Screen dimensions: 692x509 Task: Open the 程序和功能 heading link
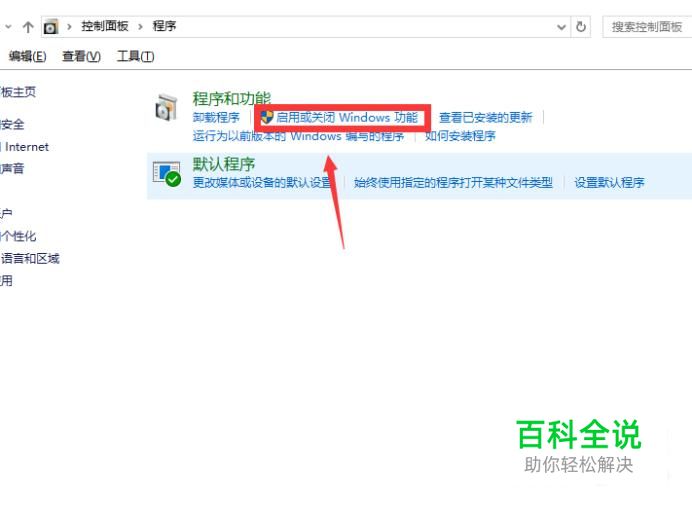(x=232, y=98)
